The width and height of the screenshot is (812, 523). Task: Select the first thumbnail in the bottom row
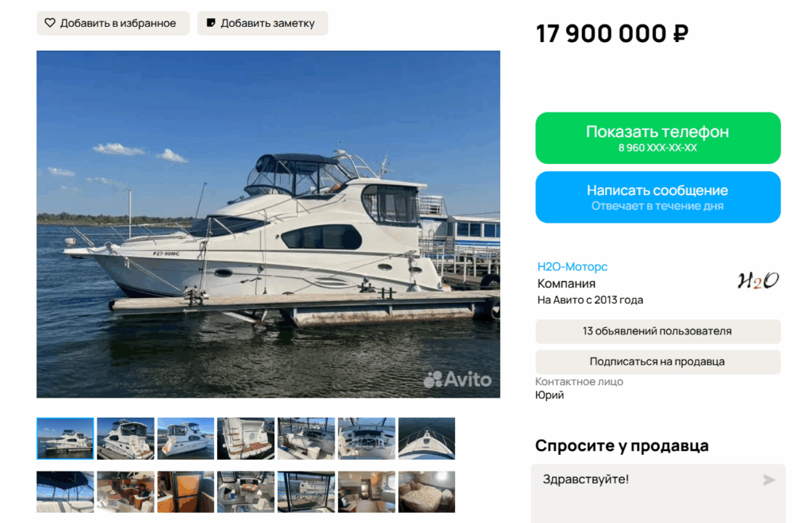[65, 491]
